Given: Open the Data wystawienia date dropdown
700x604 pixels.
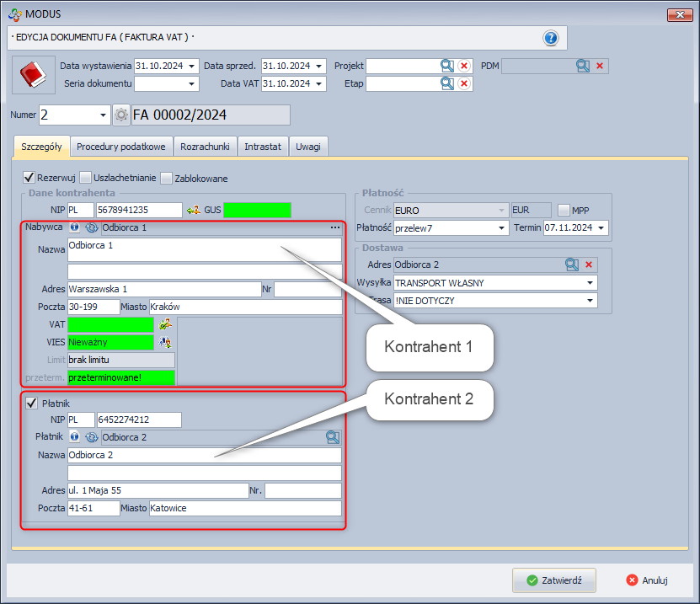Looking at the screenshot, I should (x=193, y=66).
